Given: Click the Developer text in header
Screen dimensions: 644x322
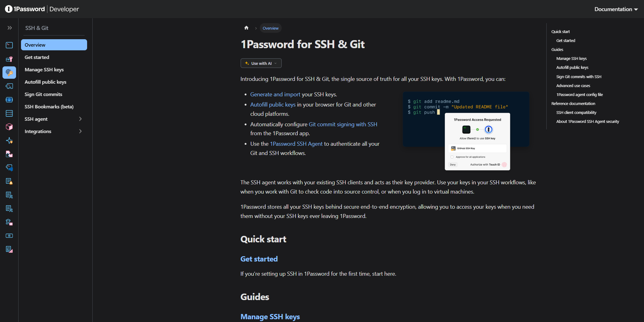Looking at the screenshot, I should coord(64,9).
